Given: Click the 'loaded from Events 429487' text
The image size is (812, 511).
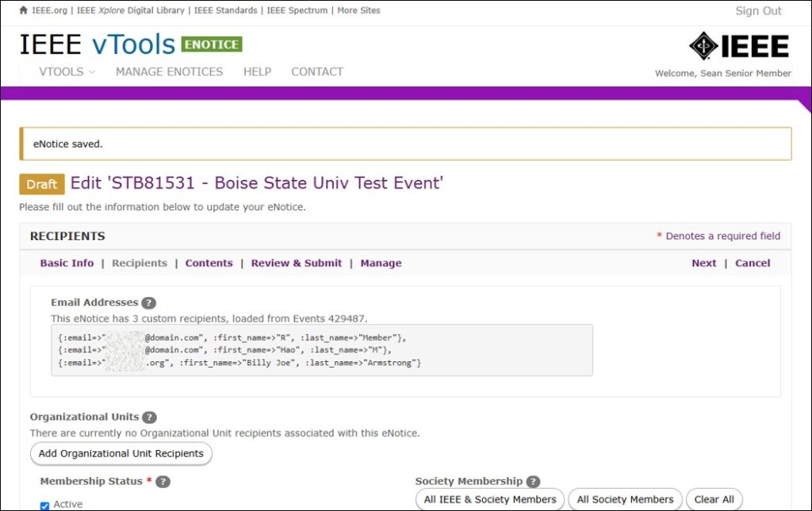Looking at the screenshot, I should (299, 318).
